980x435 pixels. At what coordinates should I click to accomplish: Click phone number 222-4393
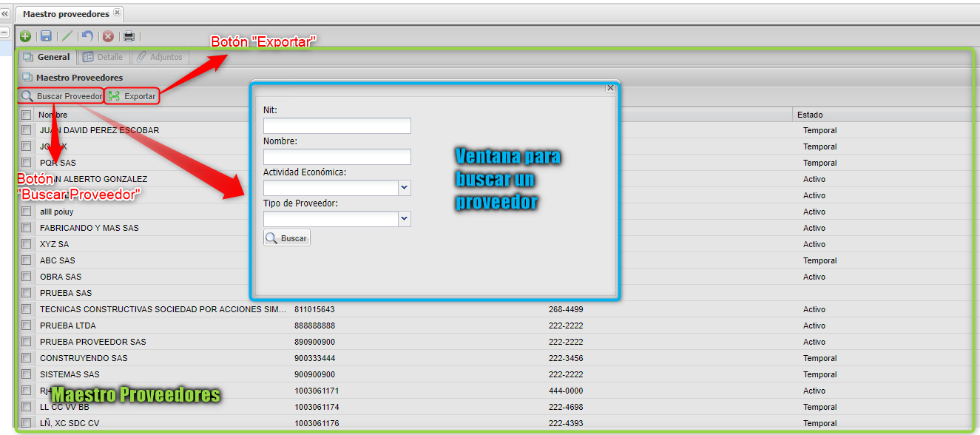566,423
